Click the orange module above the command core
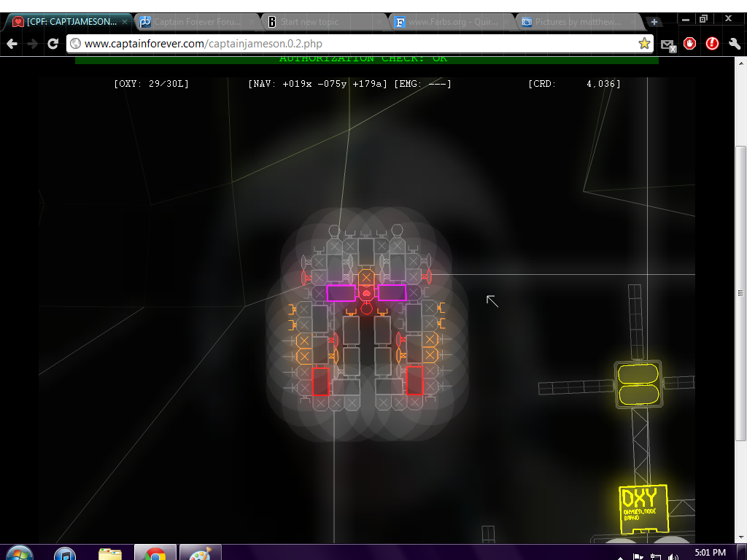 point(366,277)
